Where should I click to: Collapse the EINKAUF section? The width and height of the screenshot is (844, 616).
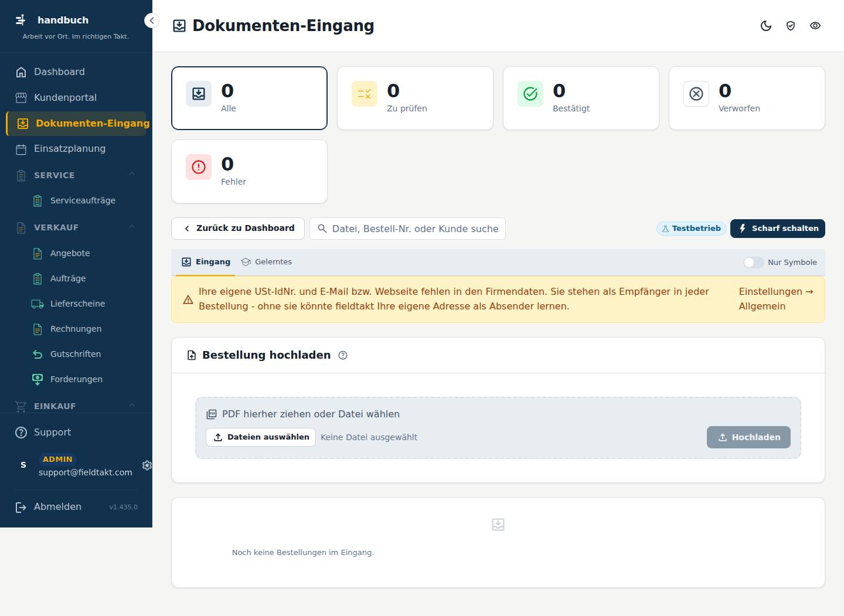[132, 405]
